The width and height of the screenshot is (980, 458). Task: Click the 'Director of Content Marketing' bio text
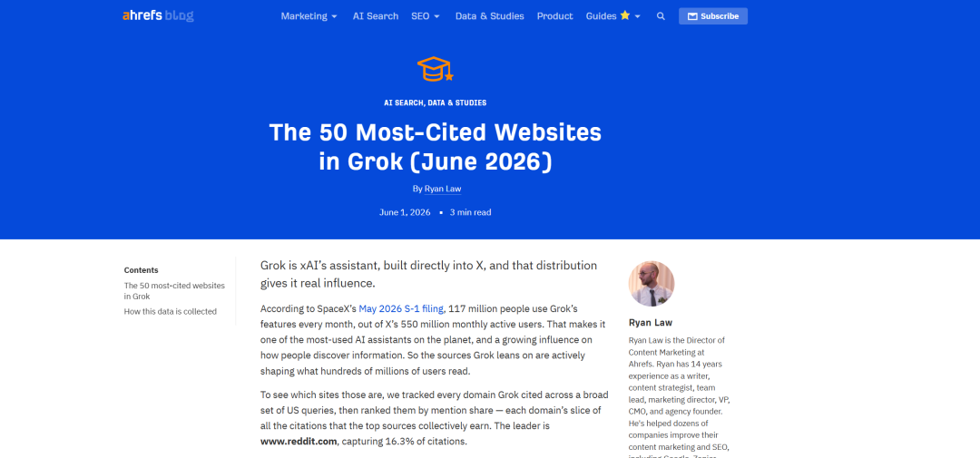pyautogui.click(x=677, y=346)
